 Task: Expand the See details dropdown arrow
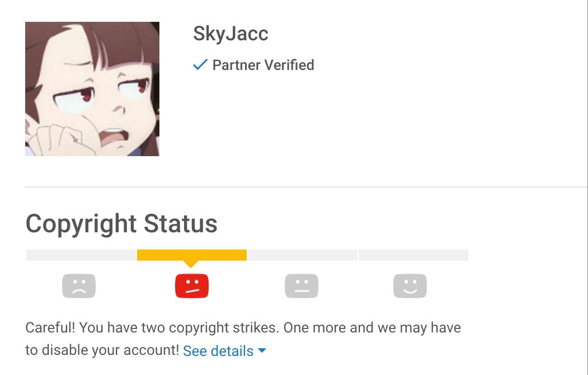[x=262, y=350]
